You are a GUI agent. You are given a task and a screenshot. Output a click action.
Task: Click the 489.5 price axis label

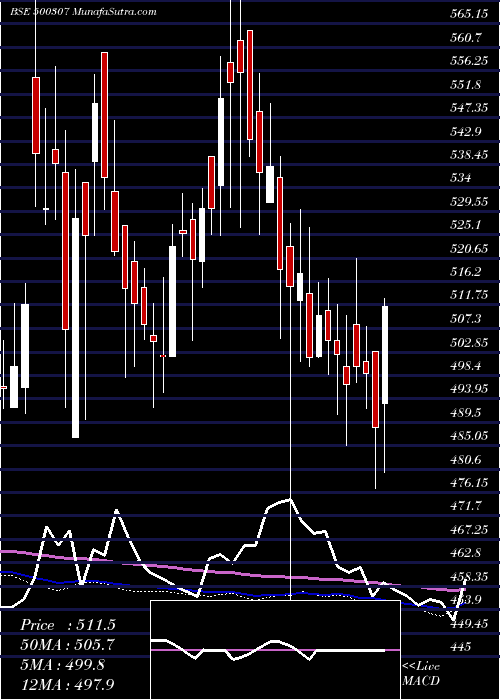(x=466, y=412)
